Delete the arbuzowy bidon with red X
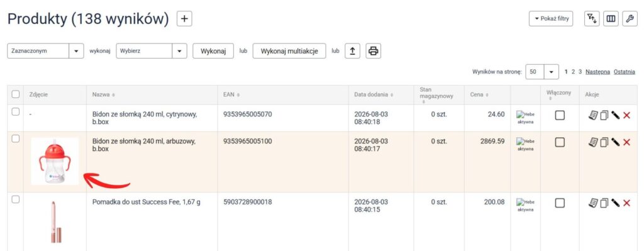This screenshot has height=251, width=644. (x=626, y=142)
